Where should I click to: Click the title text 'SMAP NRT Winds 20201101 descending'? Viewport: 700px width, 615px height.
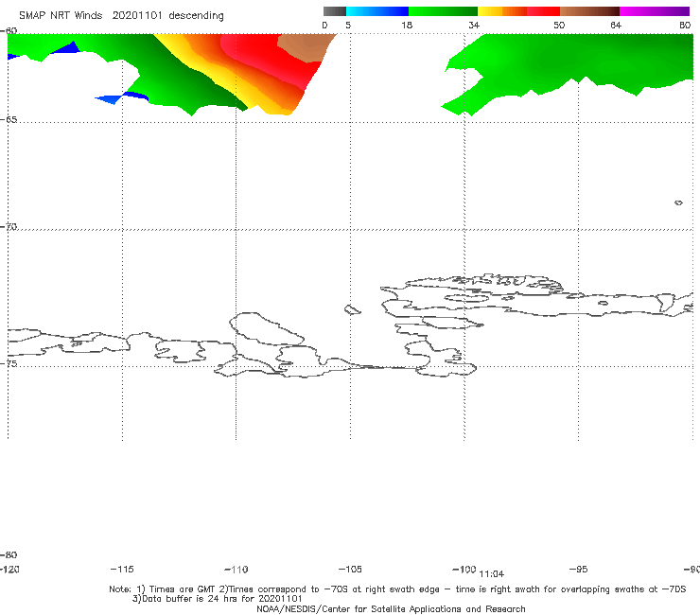coord(121,15)
